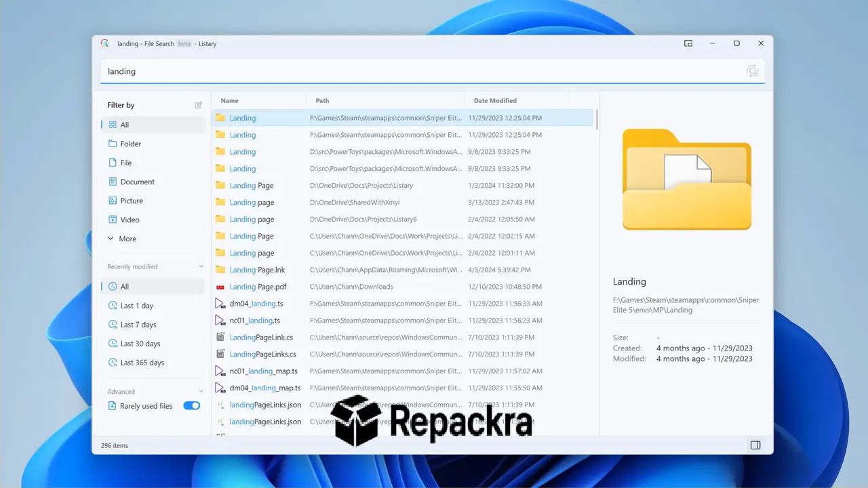Click the file icon of dm04_landing_map.ts
This screenshot has height=488, width=868.
point(220,388)
